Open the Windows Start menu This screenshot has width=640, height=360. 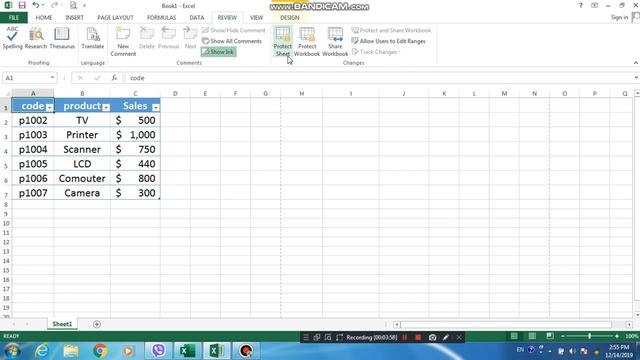(x=12, y=351)
